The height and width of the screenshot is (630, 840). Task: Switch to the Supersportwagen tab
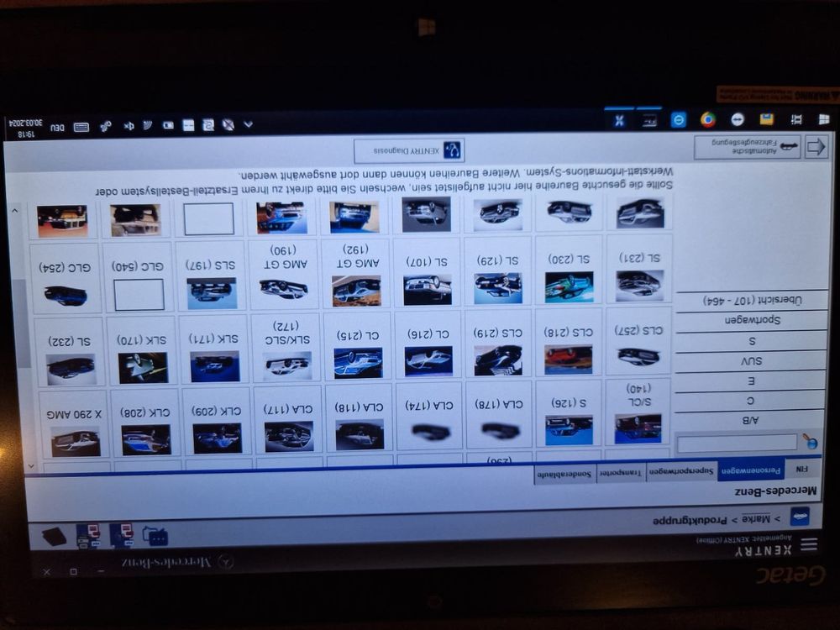[681, 472]
